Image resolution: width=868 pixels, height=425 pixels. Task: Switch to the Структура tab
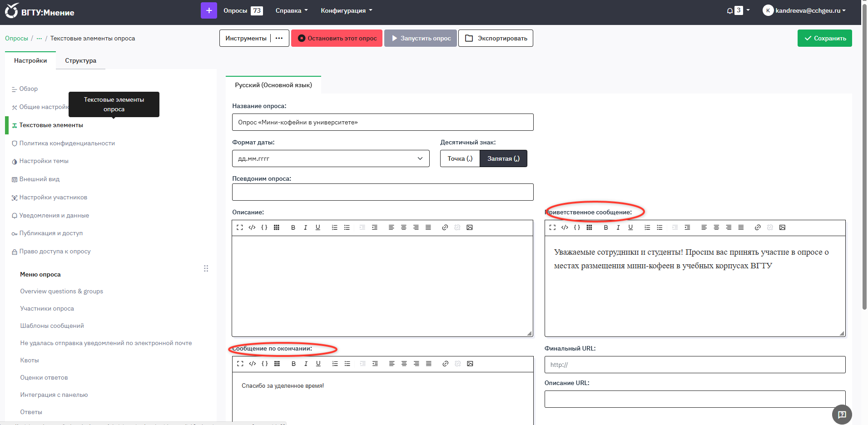pos(80,60)
